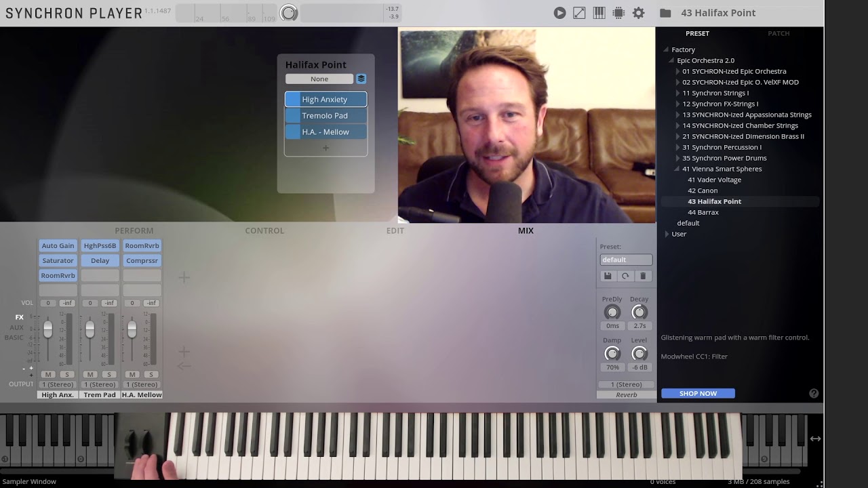Delete reverb preset with trash icon
Image resolution: width=868 pixels, height=488 pixels.
(643, 276)
